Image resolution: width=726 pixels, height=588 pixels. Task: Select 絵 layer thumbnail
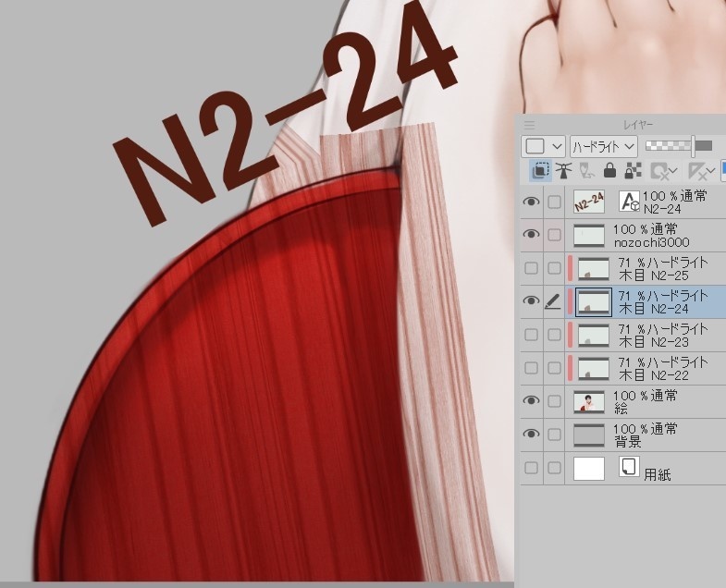click(589, 401)
